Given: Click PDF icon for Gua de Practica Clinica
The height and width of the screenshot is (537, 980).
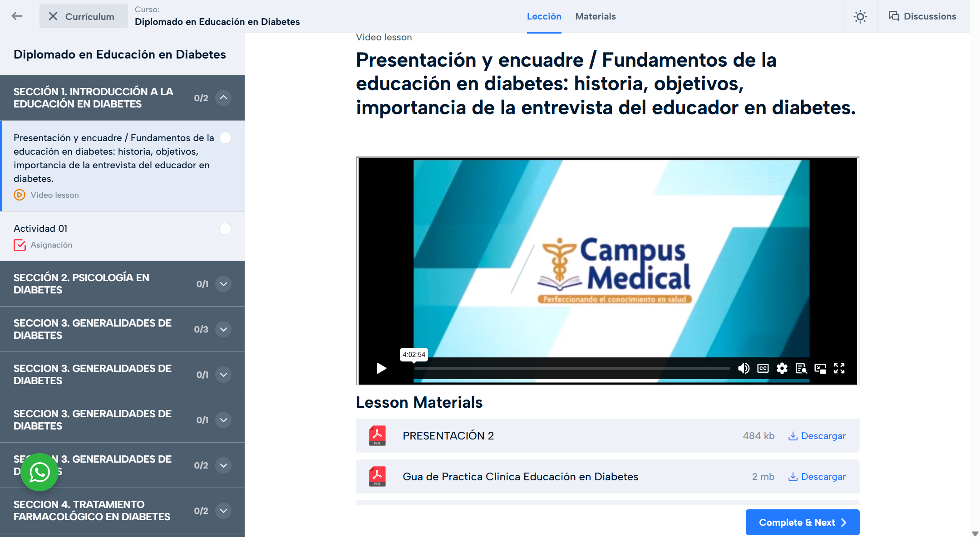Looking at the screenshot, I should pyautogui.click(x=377, y=476).
